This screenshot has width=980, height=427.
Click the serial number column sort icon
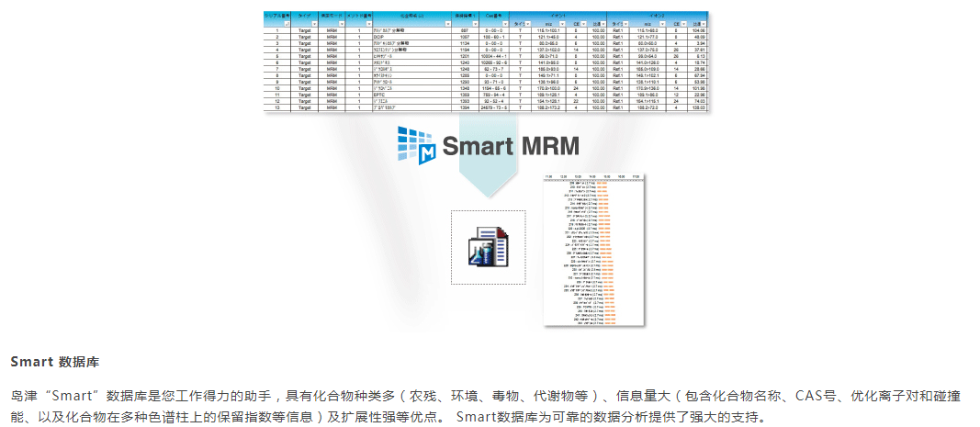287,25
